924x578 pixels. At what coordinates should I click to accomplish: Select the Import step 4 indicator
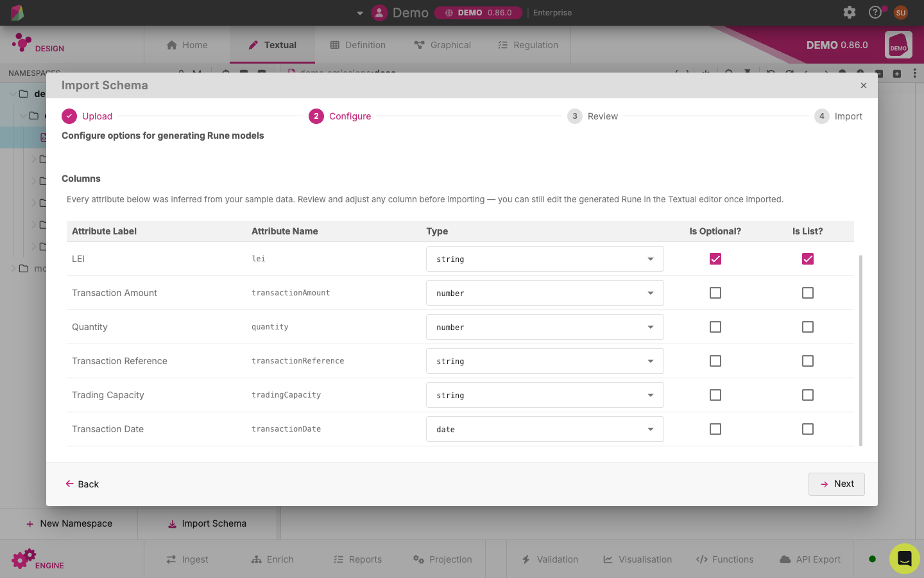[822, 116]
